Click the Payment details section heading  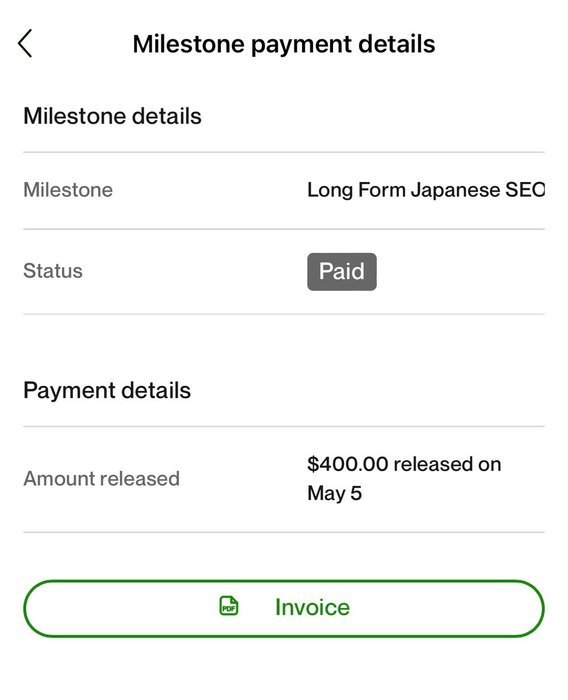click(107, 390)
